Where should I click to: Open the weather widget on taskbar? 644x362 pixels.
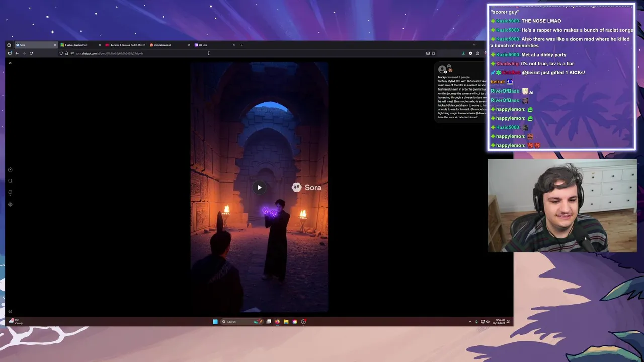click(x=15, y=321)
